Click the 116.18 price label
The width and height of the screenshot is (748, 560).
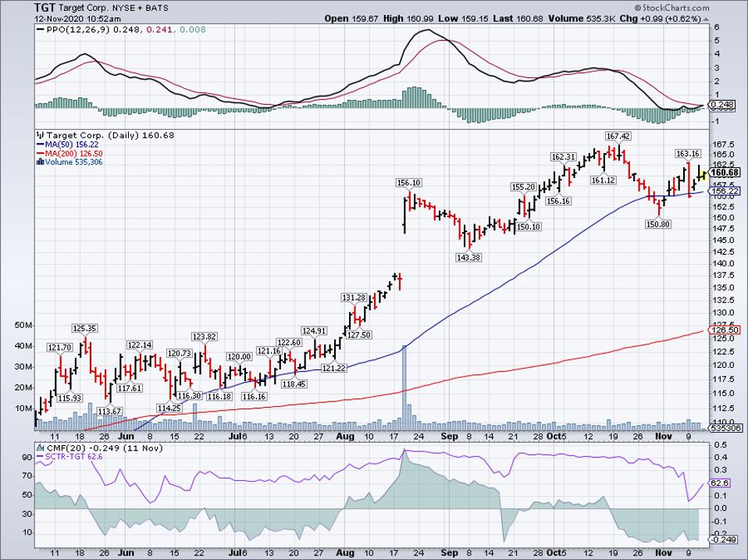tap(219, 396)
